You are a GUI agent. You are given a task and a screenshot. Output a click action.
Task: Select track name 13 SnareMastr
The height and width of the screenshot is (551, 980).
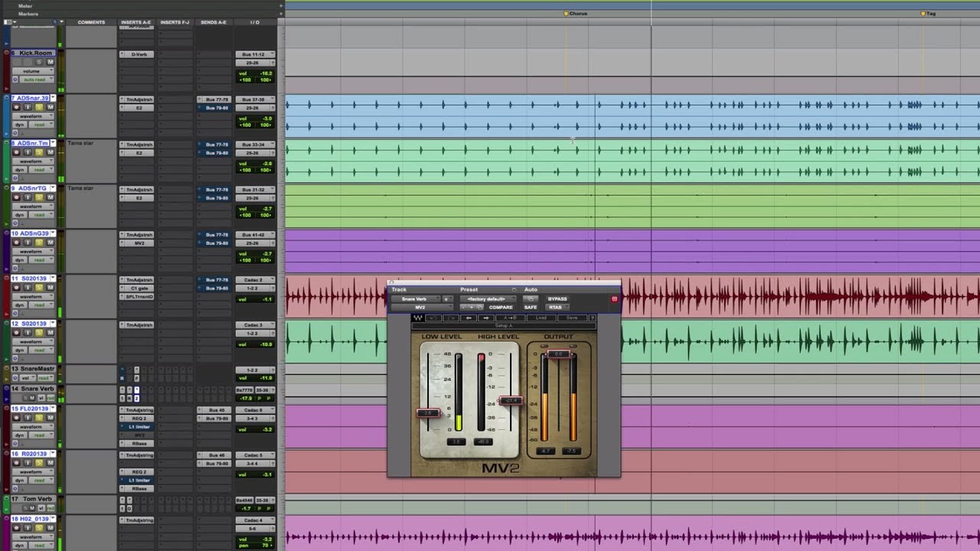point(34,369)
